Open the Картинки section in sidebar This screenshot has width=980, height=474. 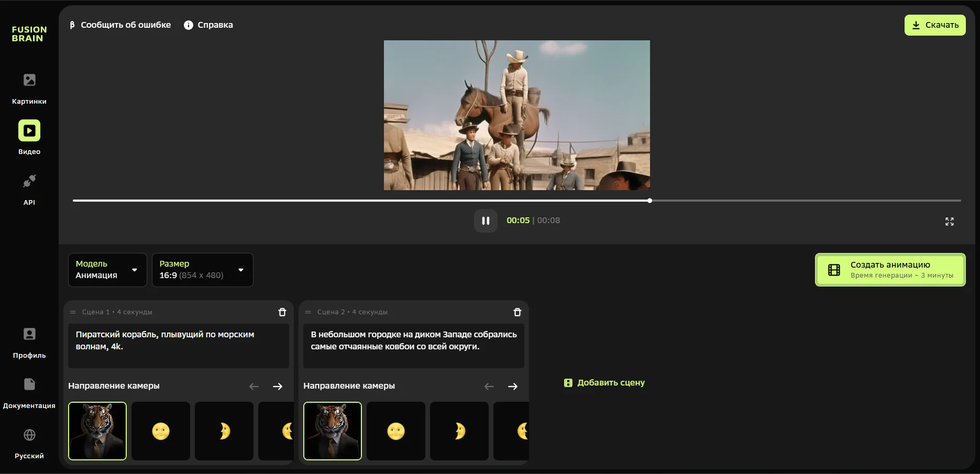pyautogui.click(x=29, y=80)
